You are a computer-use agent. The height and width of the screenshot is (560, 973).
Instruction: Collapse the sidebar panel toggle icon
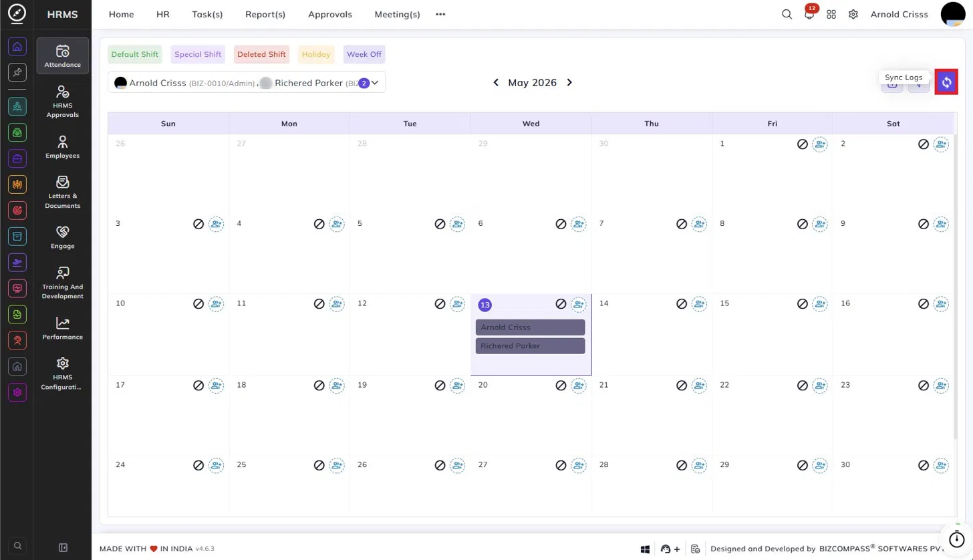[63, 548]
